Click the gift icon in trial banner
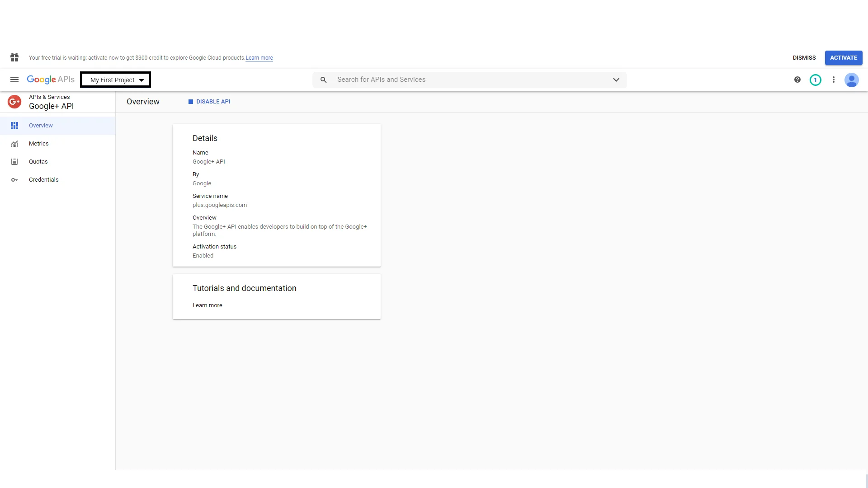The image size is (868, 488). (x=14, y=57)
